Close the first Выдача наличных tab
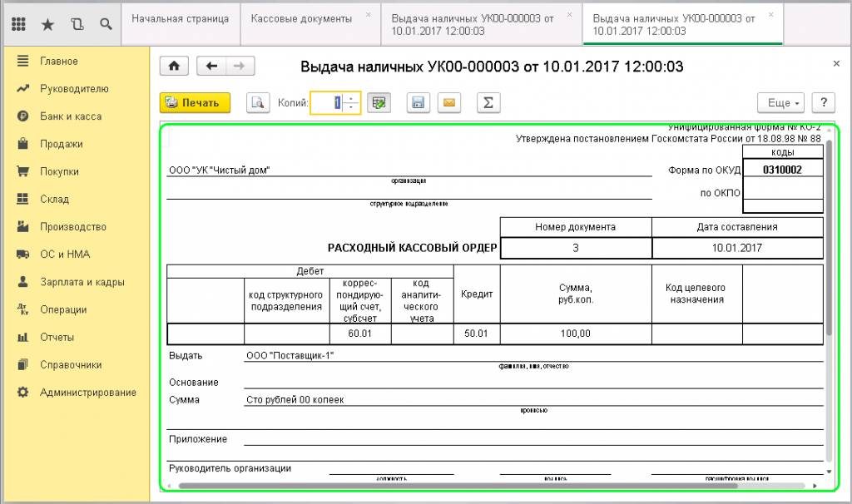The height and width of the screenshot is (504, 852). click(569, 15)
